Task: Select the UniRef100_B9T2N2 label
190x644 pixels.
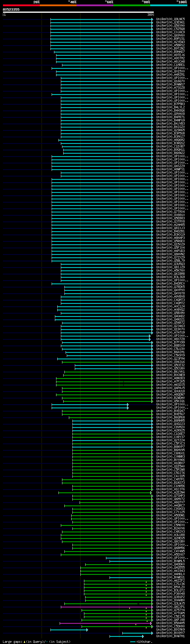Action: [170, 49]
